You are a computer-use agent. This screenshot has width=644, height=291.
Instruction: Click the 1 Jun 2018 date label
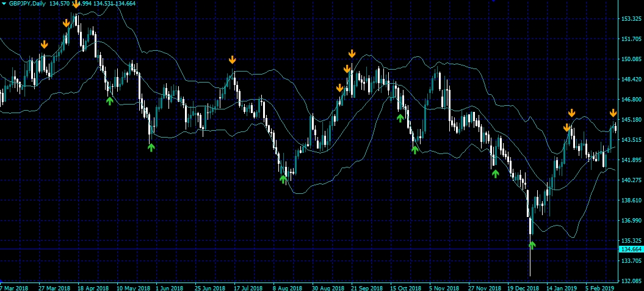point(169,288)
